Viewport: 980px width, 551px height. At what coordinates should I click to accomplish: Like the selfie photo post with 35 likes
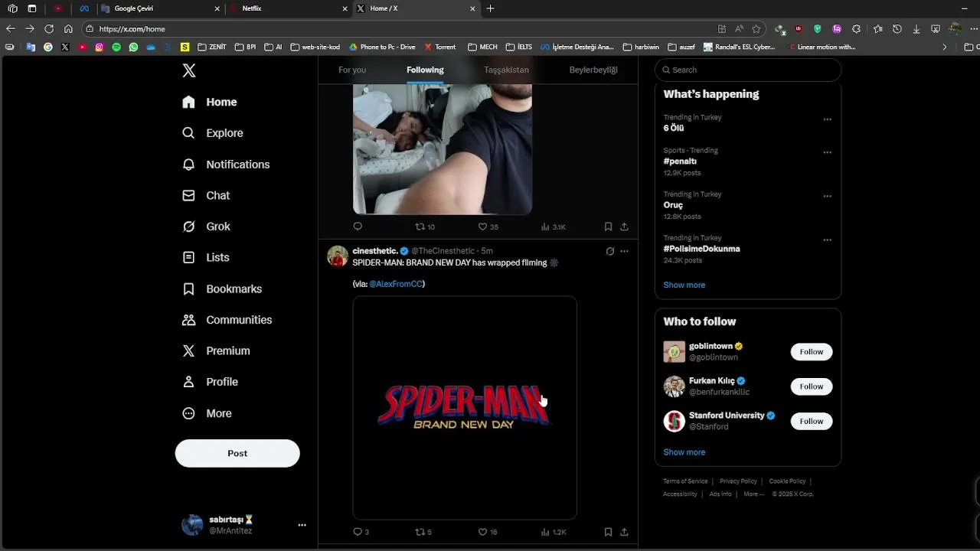(488, 227)
